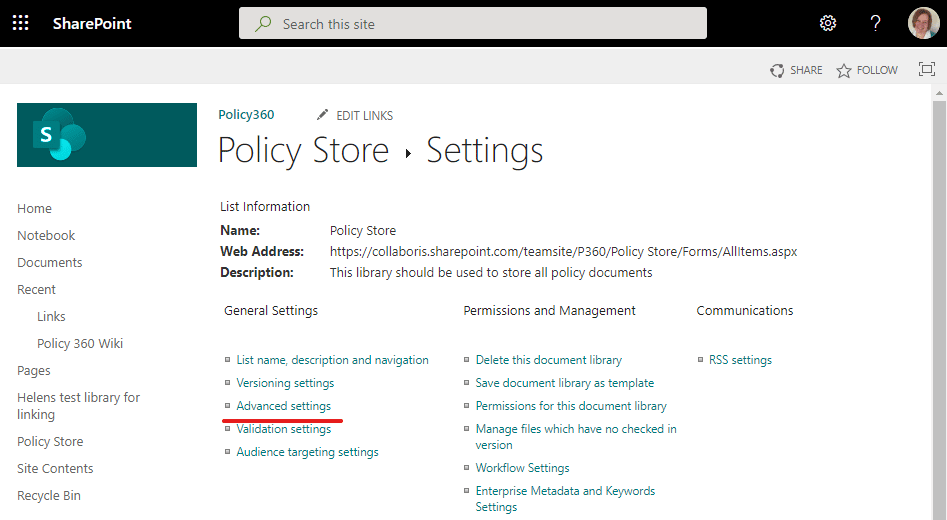The height and width of the screenshot is (520, 947).
Task: Open Advanced settings link
Action: 283,406
